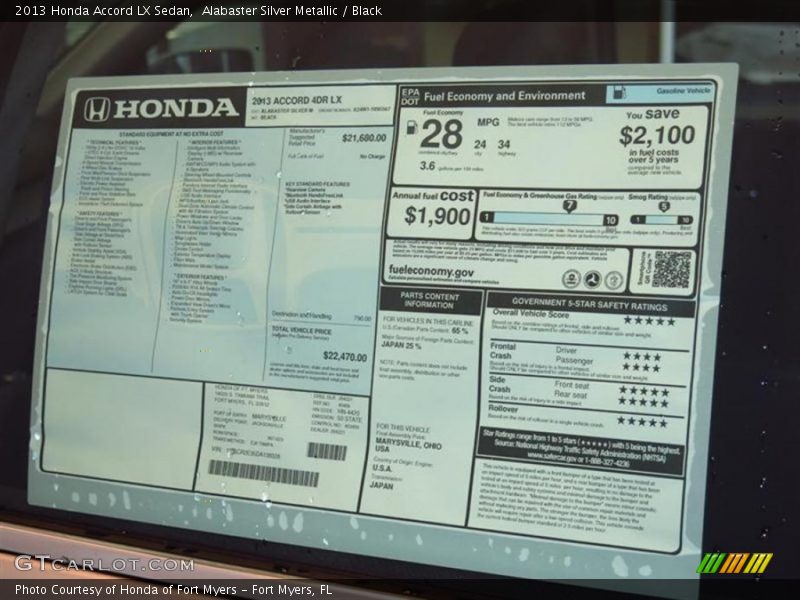Click the 'U.S.A.' engine origin text
The image size is (800, 600).
tap(382, 468)
